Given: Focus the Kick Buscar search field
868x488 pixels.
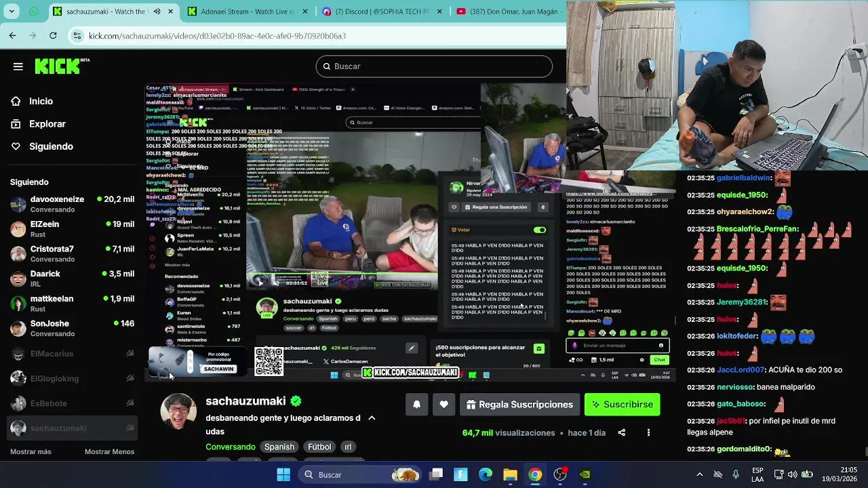Looking at the screenshot, I should pyautogui.click(x=434, y=66).
